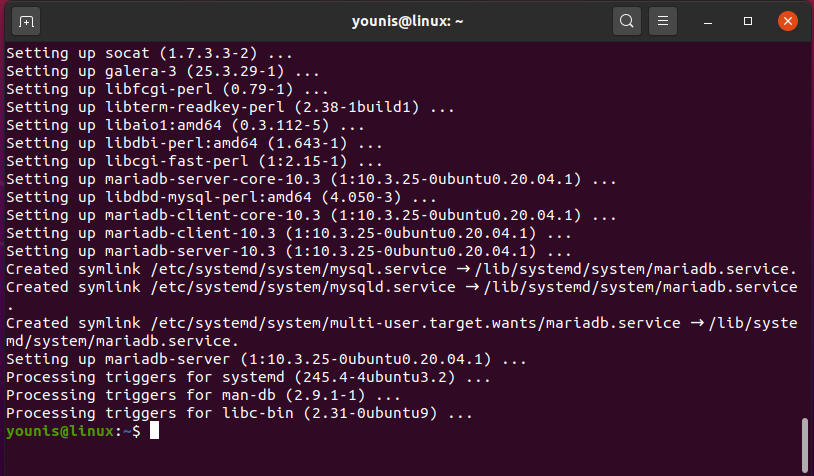814x476 pixels.
Task: Click the 'libterm-readkey-perl' output line
Action: point(230,107)
